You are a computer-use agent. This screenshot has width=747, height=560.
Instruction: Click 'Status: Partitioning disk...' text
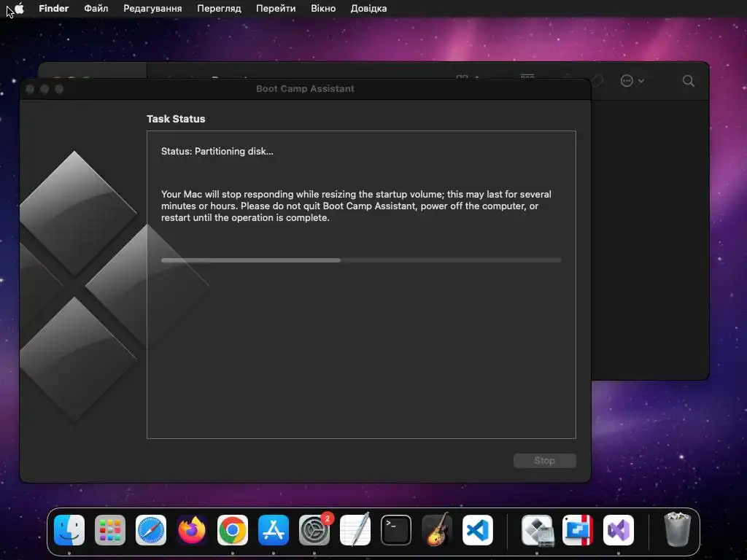click(x=217, y=152)
